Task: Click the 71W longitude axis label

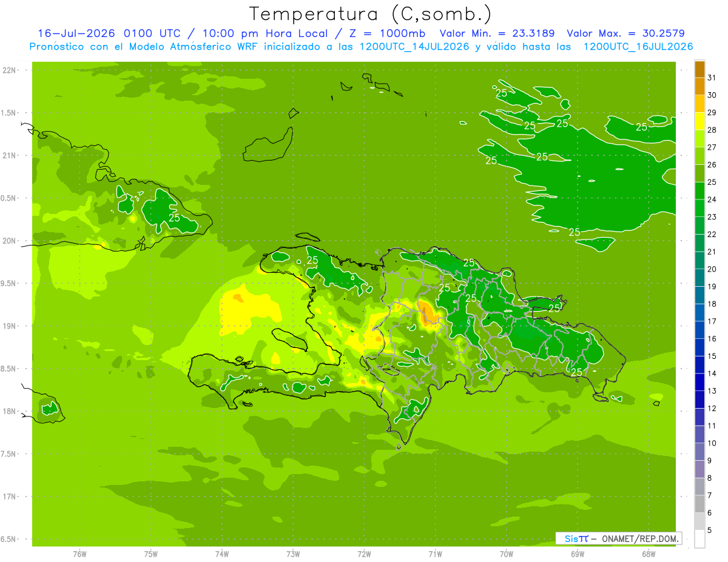Action: point(435,554)
